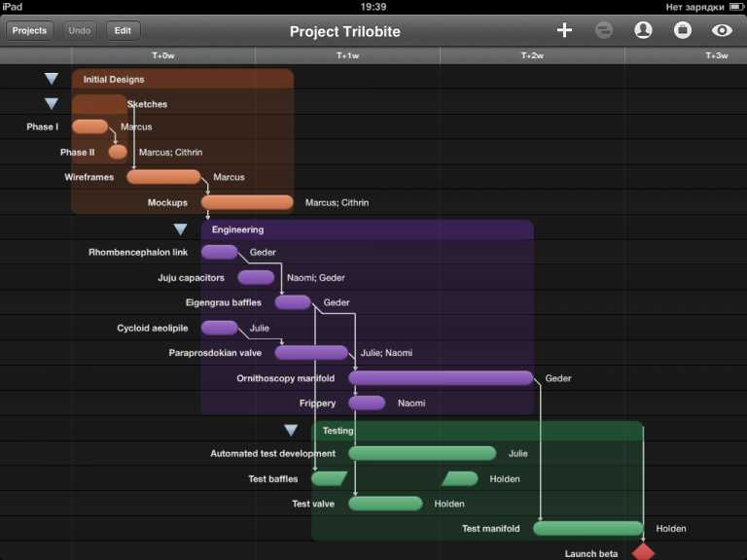The height and width of the screenshot is (560, 747).
Task: Tap the Ornithoscopy manifold label
Action: (x=285, y=378)
